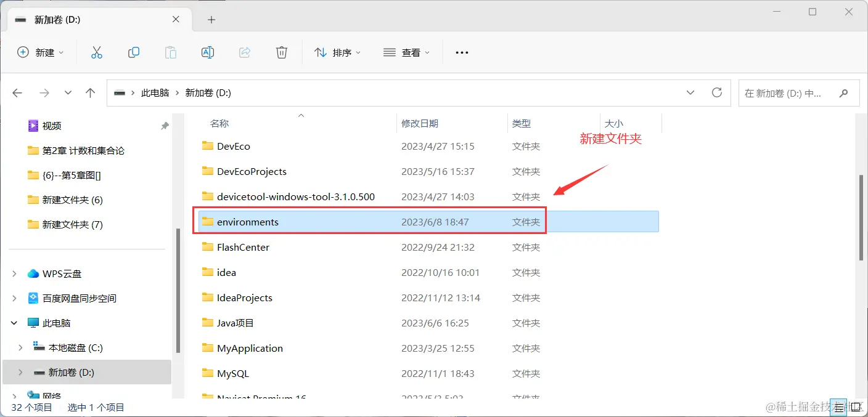Click 此电脑 in the address breadcrumb
The image size is (868, 417).
[155, 93]
